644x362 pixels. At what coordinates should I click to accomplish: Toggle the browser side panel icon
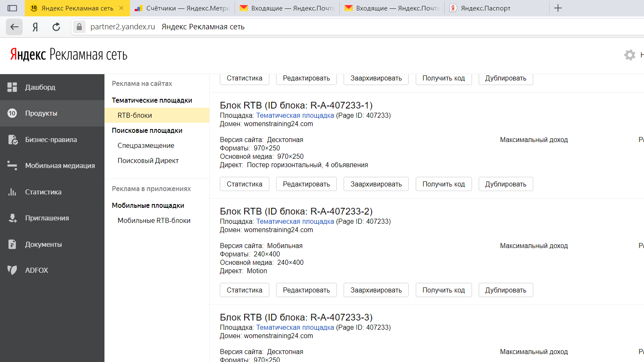click(12, 8)
